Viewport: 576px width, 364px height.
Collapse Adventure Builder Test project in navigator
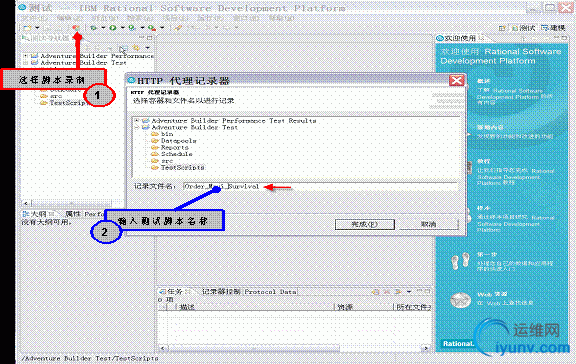(x=25, y=63)
